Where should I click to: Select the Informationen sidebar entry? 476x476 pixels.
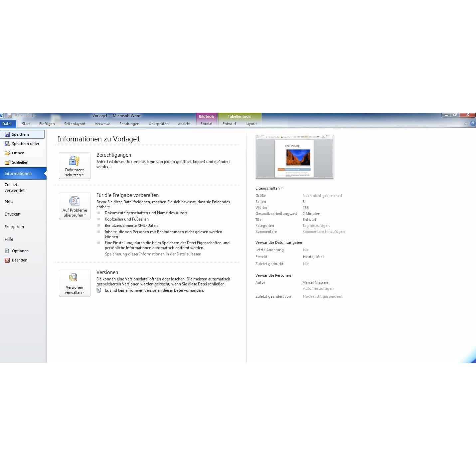tap(23, 174)
